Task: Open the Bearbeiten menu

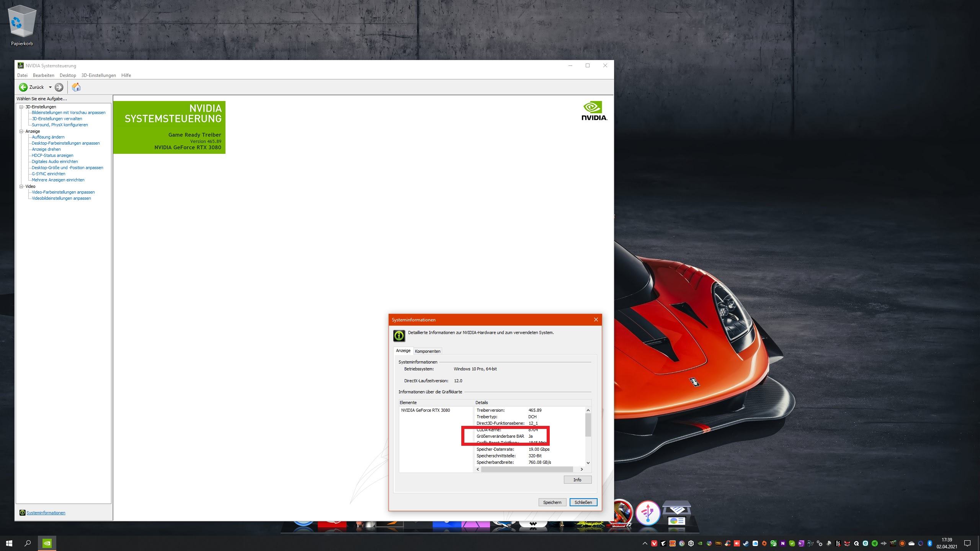Action: [44, 75]
